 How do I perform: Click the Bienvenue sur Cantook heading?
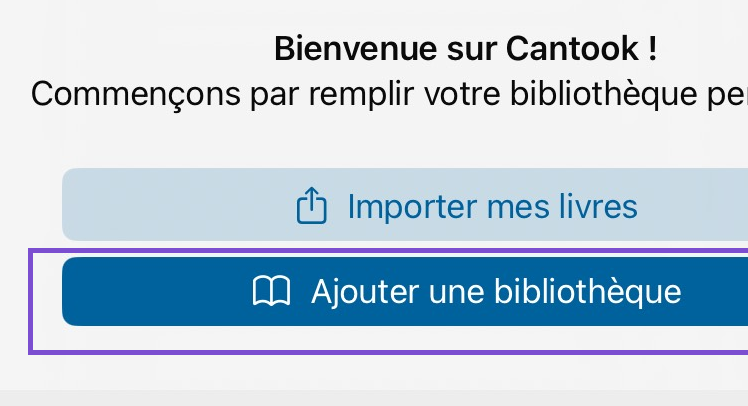[x=465, y=48]
